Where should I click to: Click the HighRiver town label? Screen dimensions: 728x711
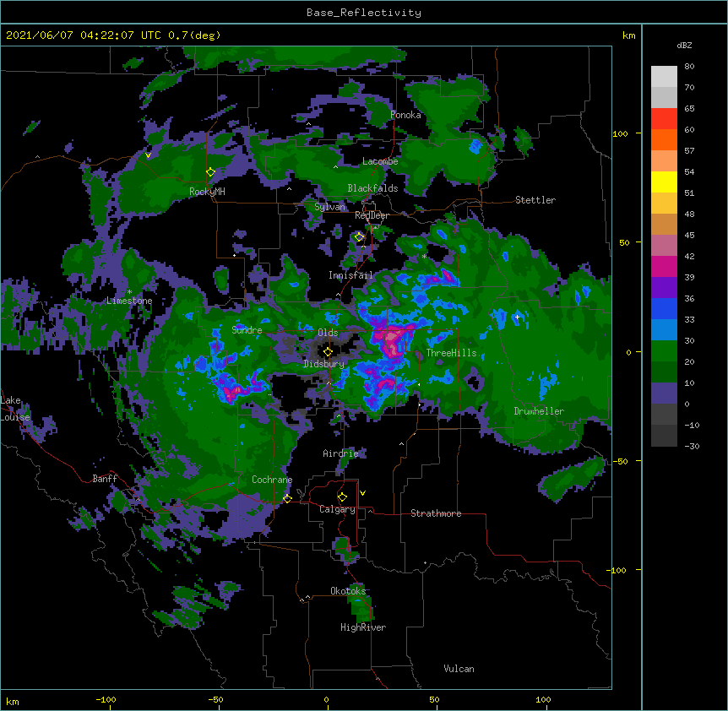coord(363,627)
